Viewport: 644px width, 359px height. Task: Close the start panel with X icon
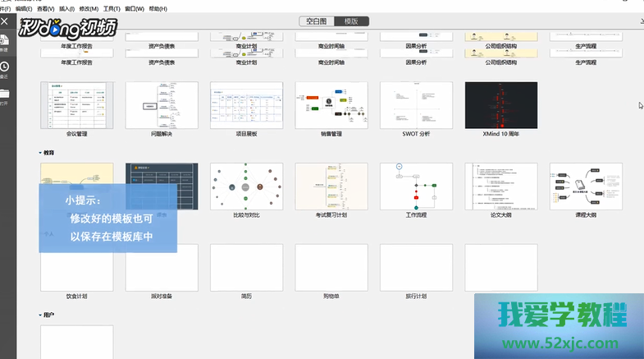pyautogui.click(x=4, y=21)
